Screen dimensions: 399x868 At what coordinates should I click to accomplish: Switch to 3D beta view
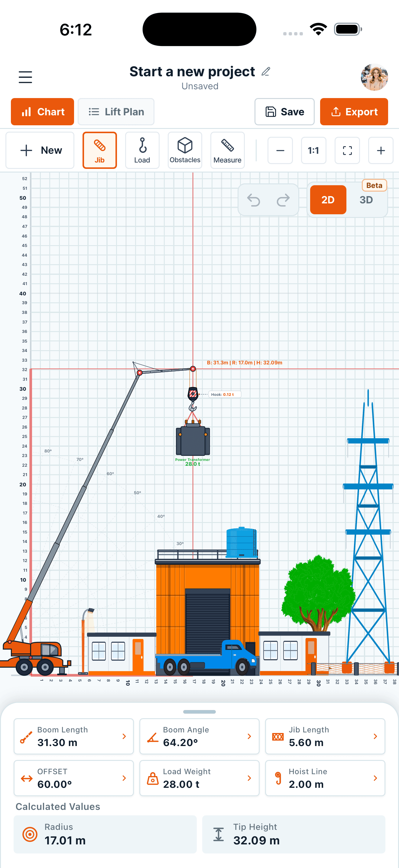[x=366, y=200]
